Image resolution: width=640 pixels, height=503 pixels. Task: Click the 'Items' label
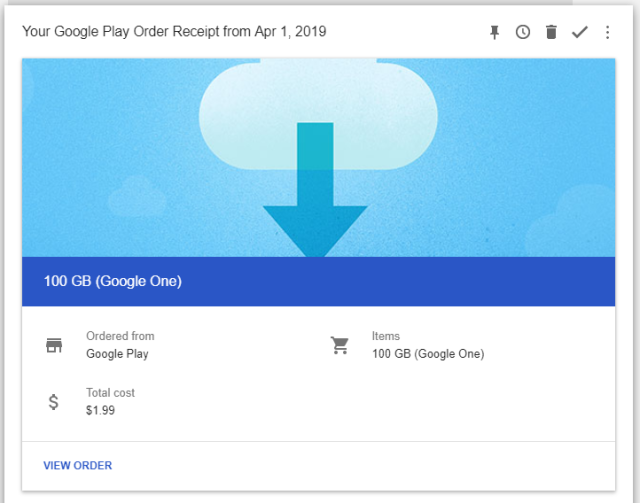coord(386,336)
